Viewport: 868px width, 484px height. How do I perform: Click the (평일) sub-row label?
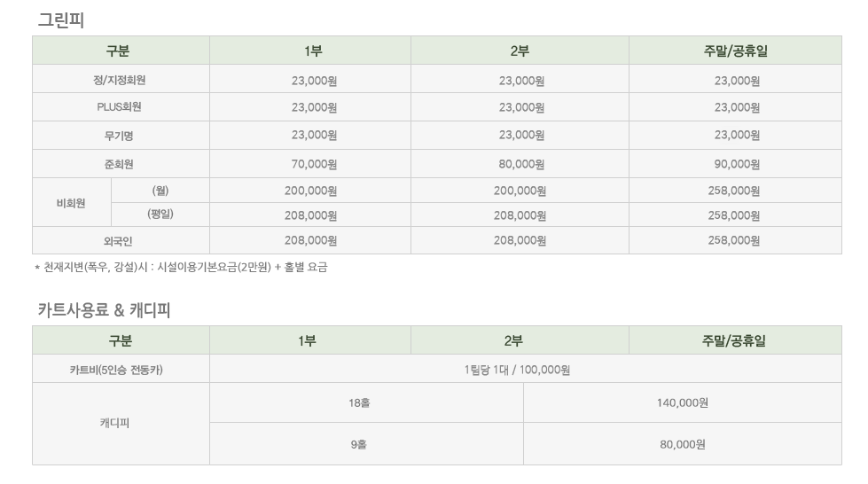(x=160, y=214)
